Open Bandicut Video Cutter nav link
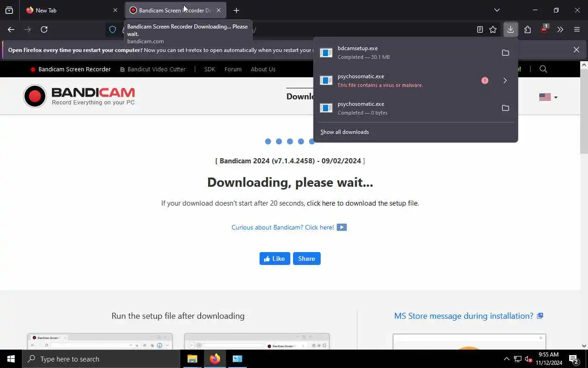Image resolution: width=588 pixels, height=368 pixels. click(153, 69)
